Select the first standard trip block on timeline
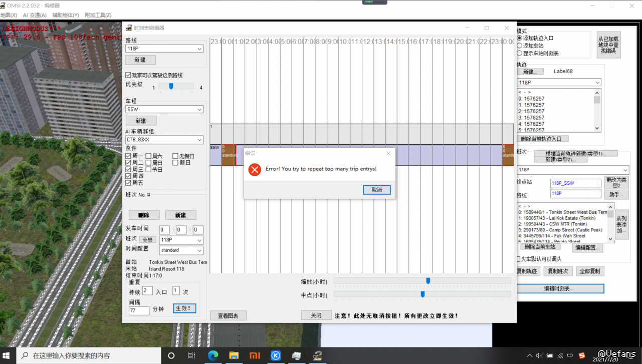This screenshot has height=364, width=642. [x=229, y=155]
